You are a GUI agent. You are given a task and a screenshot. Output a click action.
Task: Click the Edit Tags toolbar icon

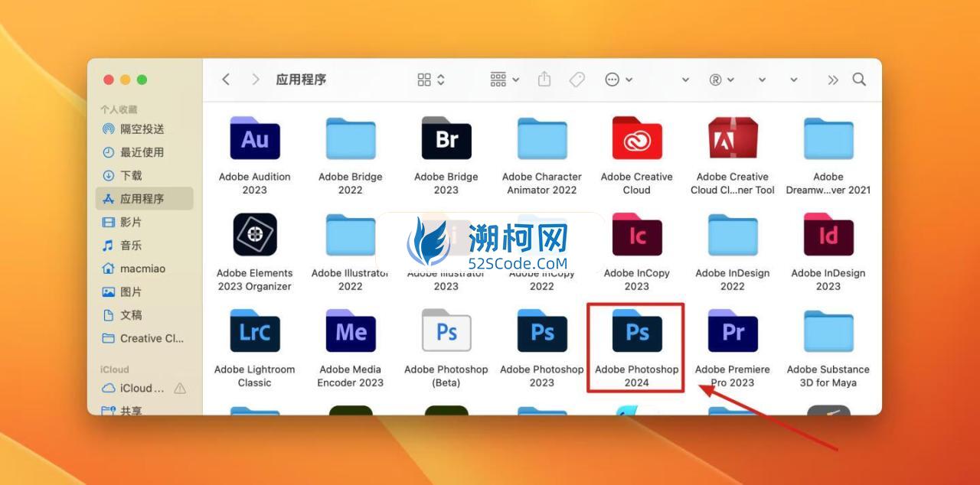[577, 80]
